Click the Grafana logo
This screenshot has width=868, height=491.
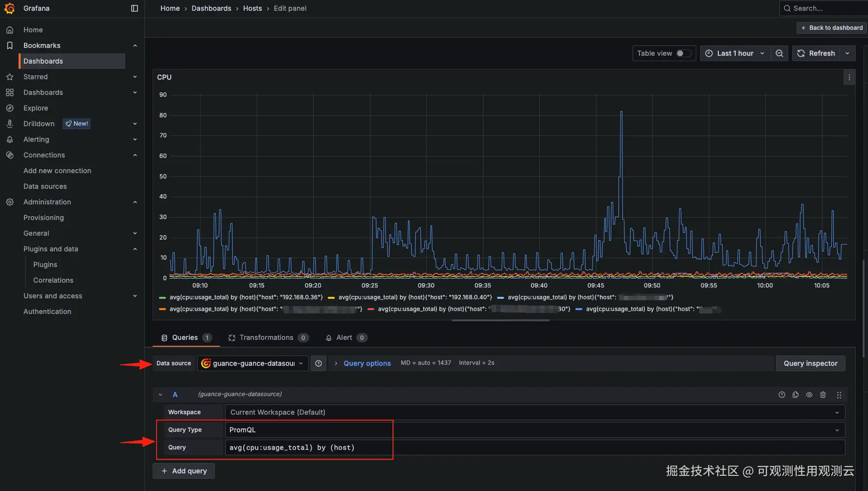point(9,8)
